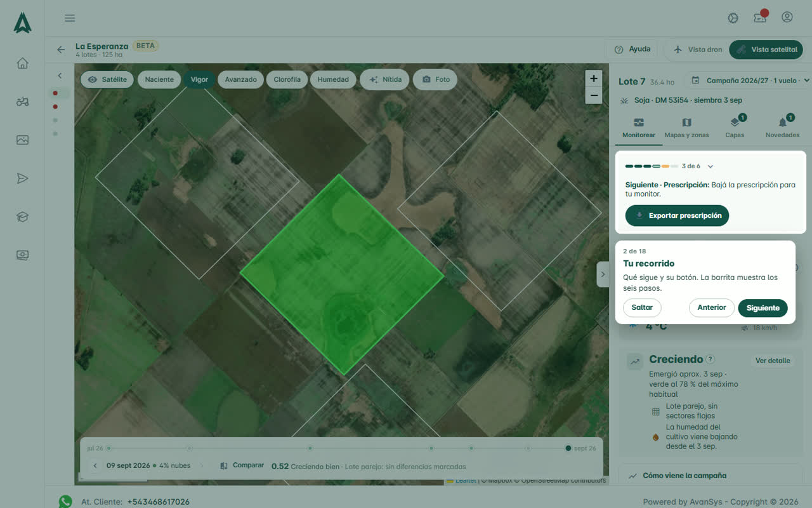812x508 pixels.
Task: Select the Naciente map layer
Action: (x=159, y=79)
